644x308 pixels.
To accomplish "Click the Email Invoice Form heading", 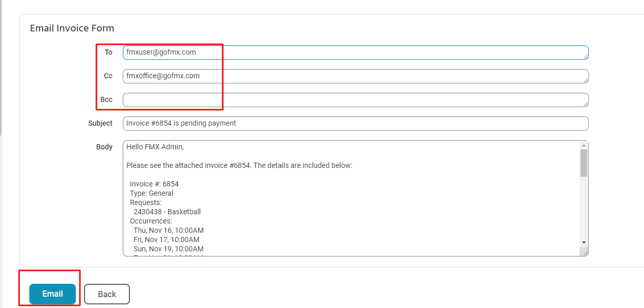I will (72, 28).
